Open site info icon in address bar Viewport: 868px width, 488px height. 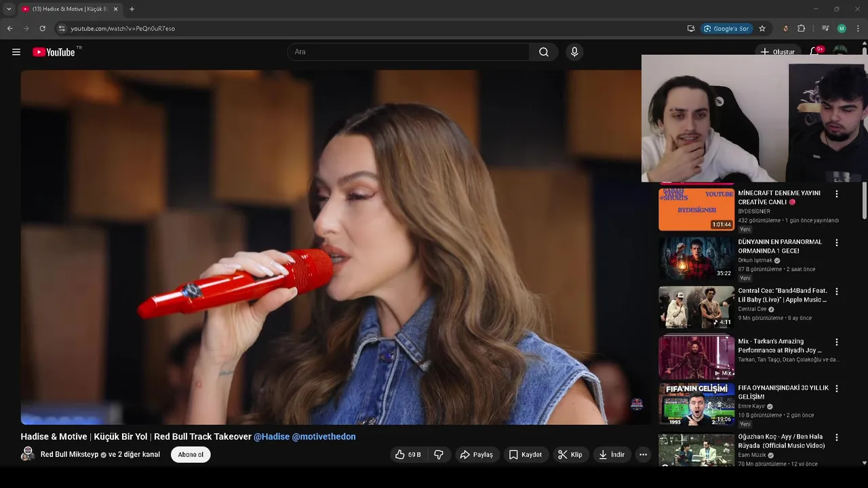[62, 28]
